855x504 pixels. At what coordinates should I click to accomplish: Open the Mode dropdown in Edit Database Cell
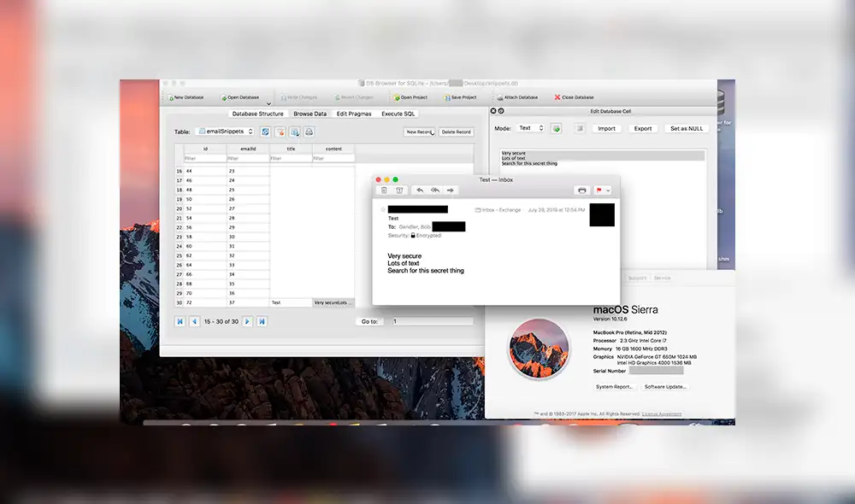532,127
